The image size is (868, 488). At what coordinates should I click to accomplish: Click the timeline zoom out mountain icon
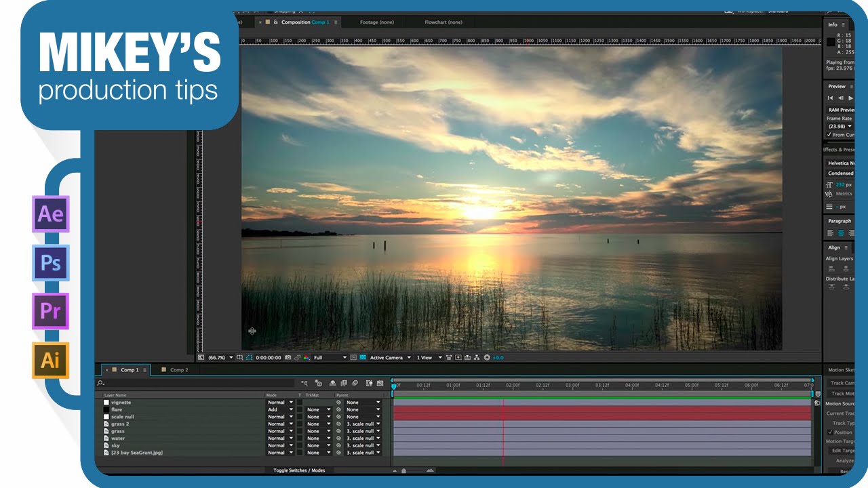pos(395,470)
